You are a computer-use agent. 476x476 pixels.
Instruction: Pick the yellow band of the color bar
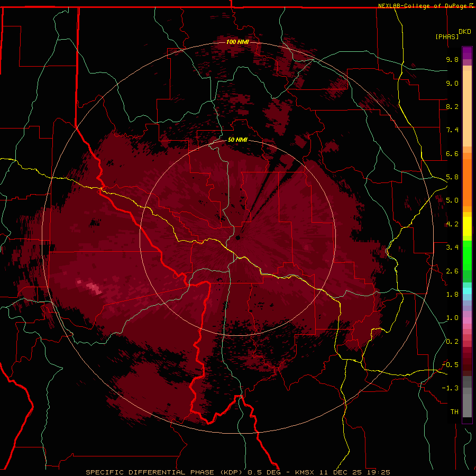click(467, 226)
